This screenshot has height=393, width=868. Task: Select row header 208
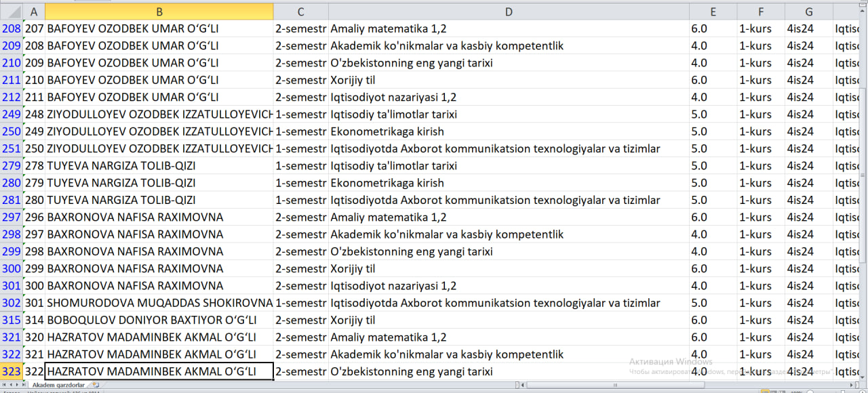[11, 28]
